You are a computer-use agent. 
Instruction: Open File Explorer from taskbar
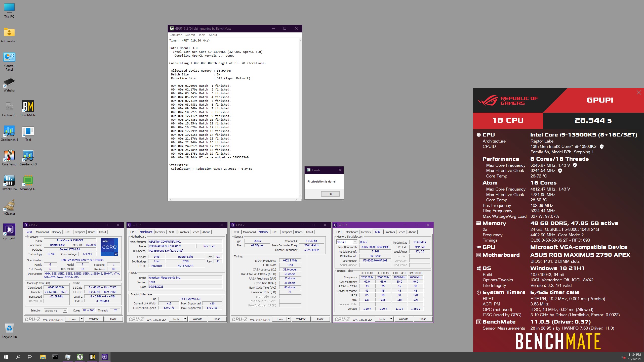(x=43, y=357)
